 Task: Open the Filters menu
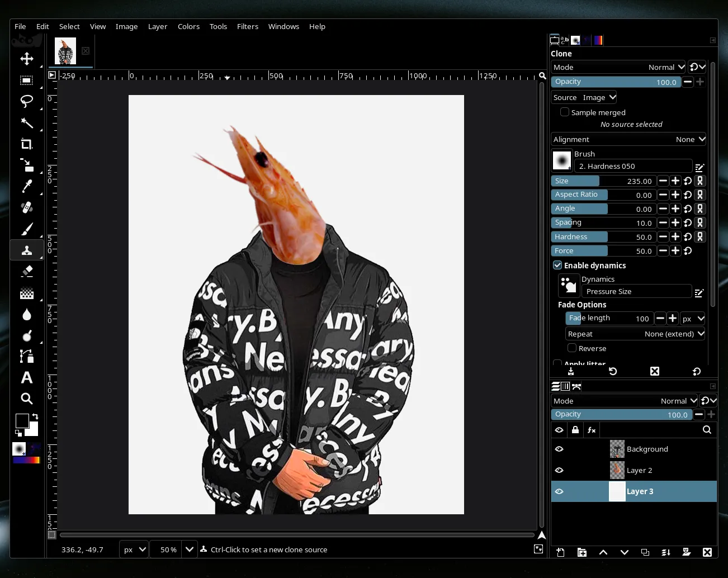(x=248, y=26)
